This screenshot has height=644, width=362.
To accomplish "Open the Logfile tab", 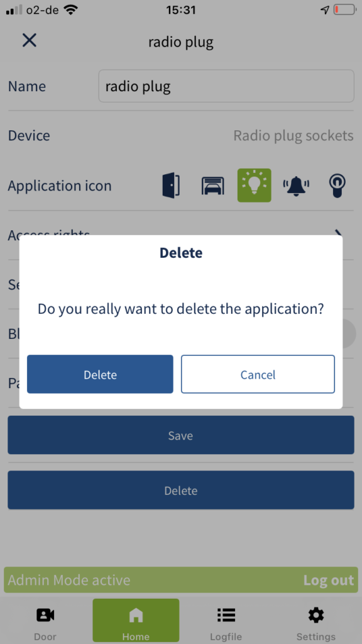I will (x=226, y=621).
